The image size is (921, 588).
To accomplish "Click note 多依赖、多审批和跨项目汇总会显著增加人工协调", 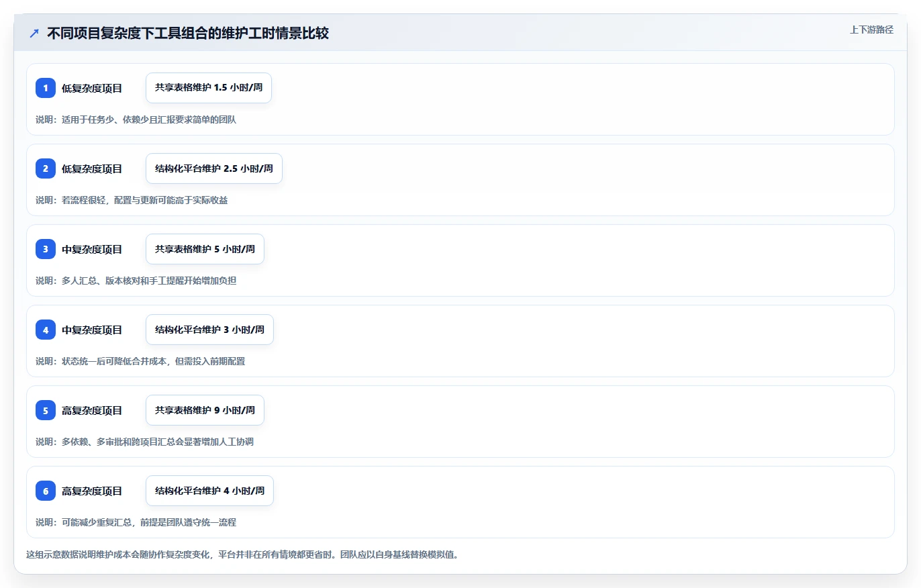I will 158,442.
